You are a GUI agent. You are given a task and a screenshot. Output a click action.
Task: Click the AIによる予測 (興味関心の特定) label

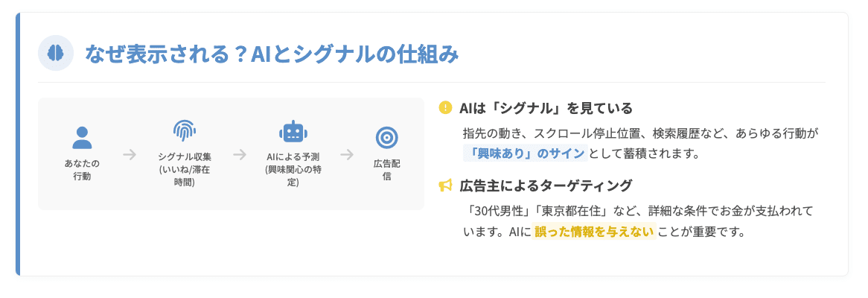coord(293,169)
